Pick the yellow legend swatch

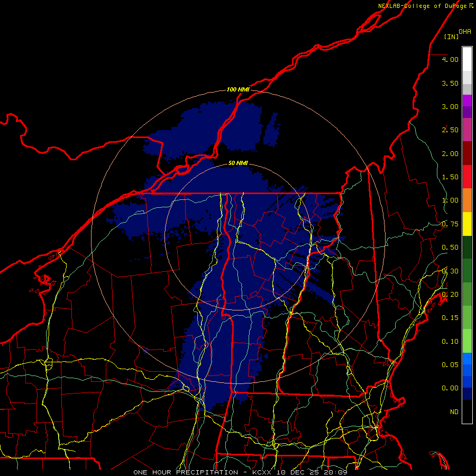tap(467, 224)
